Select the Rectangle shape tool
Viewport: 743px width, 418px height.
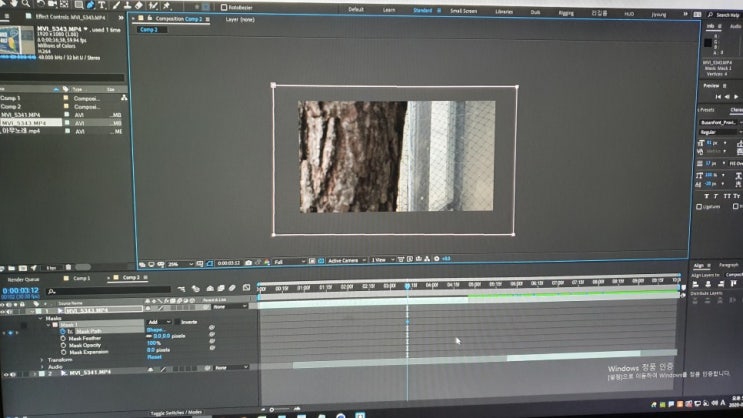79,5
